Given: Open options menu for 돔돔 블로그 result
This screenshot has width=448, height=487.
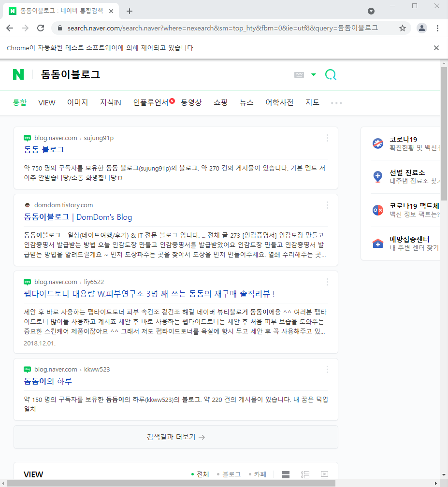Looking at the screenshot, I should [x=327, y=138].
